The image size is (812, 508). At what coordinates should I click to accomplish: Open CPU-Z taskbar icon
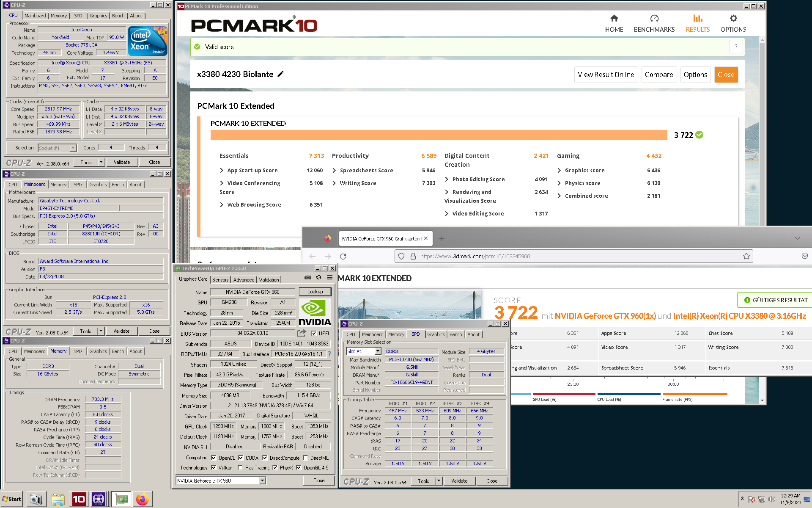pyautogui.click(x=99, y=499)
